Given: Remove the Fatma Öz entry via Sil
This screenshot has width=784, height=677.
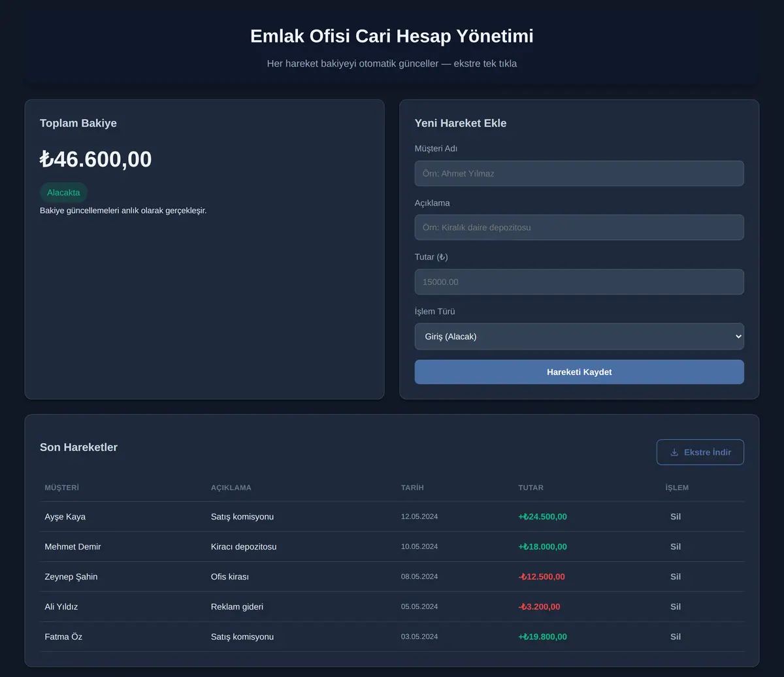Looking at the screenshot, I should point(676,636).
